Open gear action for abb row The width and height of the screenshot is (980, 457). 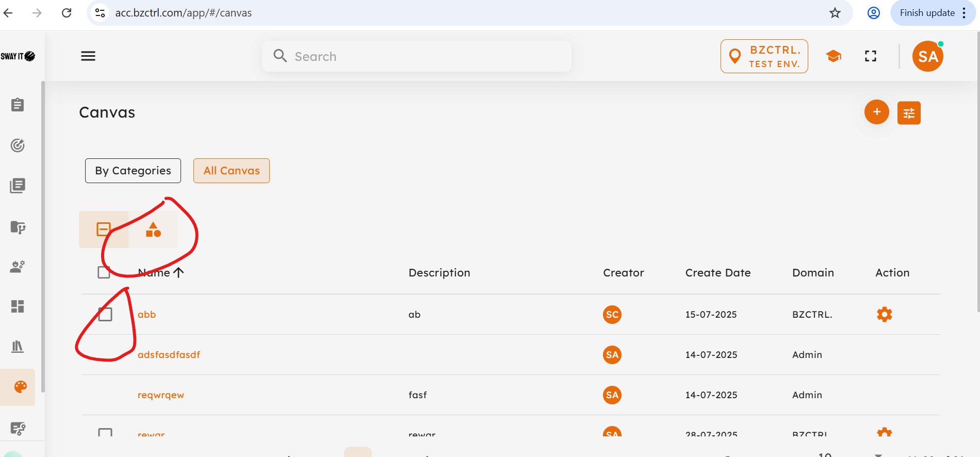[x=884, y=315]
